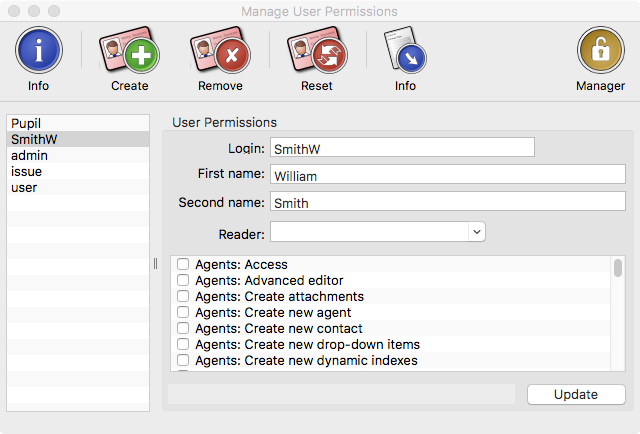This screenshot has height=434, width=640.
Task: Click the Reader combo box chevron arrow
Action: point(476,232)
